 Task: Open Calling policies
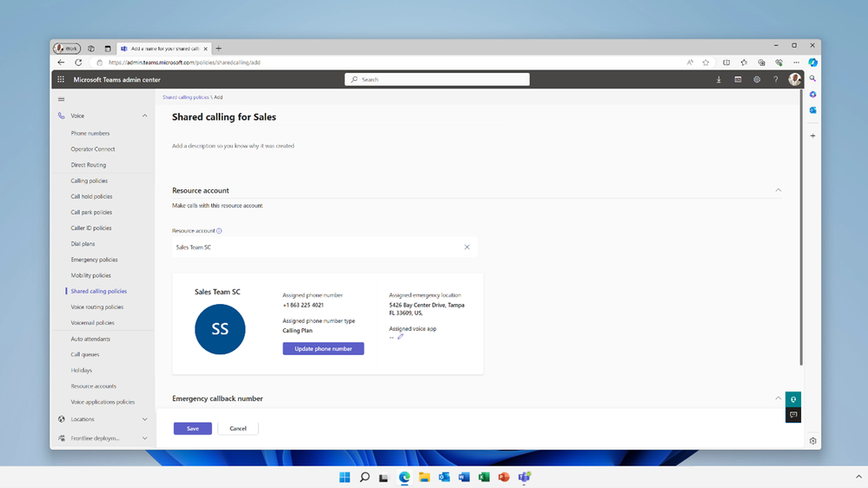[x=89, y=181]
